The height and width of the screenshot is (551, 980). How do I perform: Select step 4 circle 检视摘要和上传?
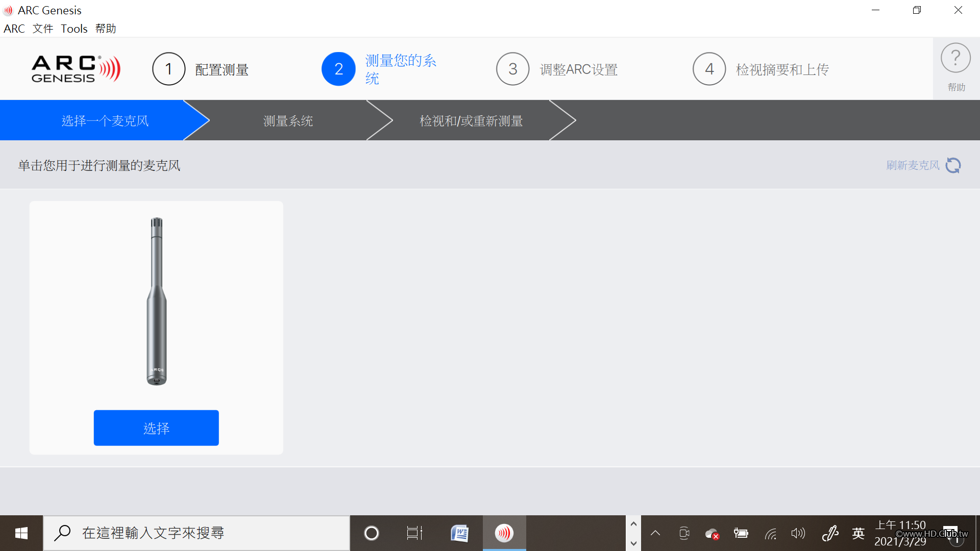point(709,69)
